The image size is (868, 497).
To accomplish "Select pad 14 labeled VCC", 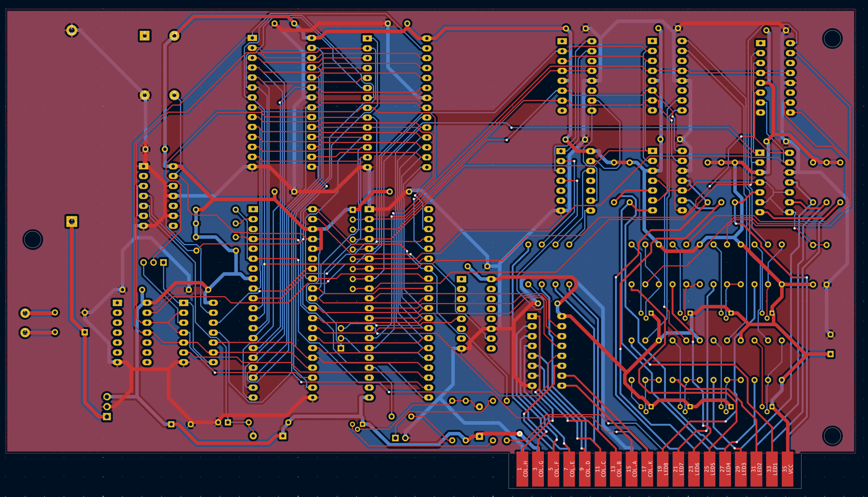I will (x=174, y=36).
